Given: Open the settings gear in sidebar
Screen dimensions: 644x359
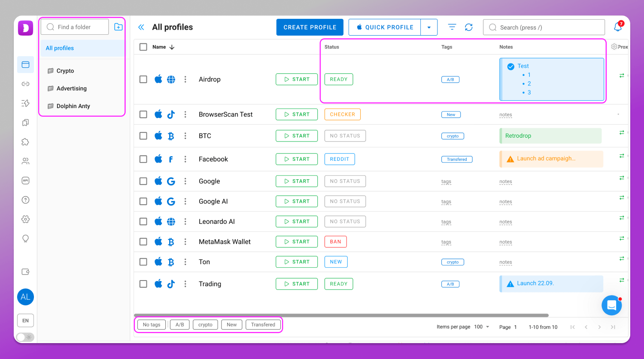Looking at the screenshot, I should point(25,219).
